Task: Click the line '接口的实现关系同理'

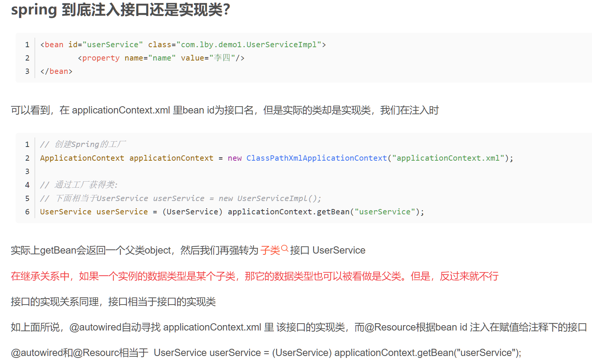Action: 113,302
